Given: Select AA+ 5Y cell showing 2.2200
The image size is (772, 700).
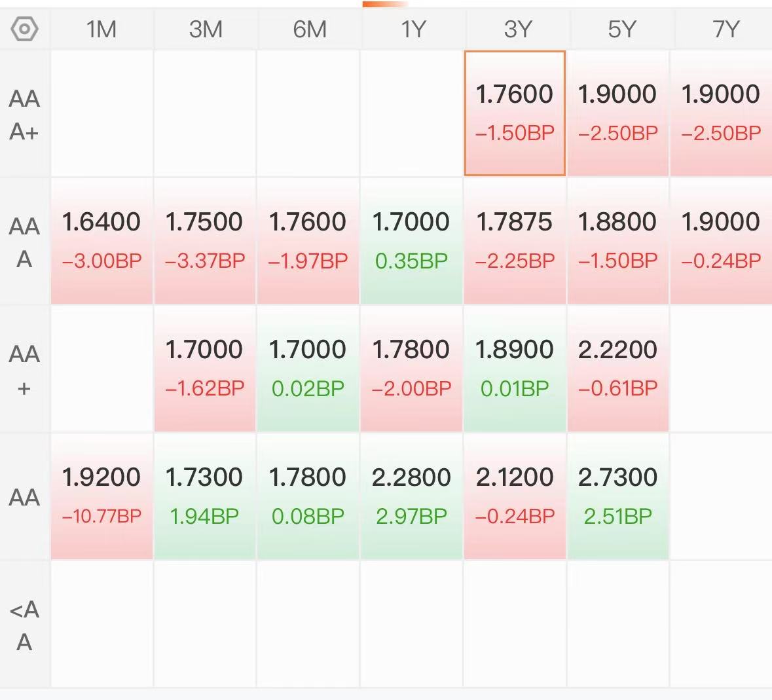Looking at the screenshot, I should [618, 369].
